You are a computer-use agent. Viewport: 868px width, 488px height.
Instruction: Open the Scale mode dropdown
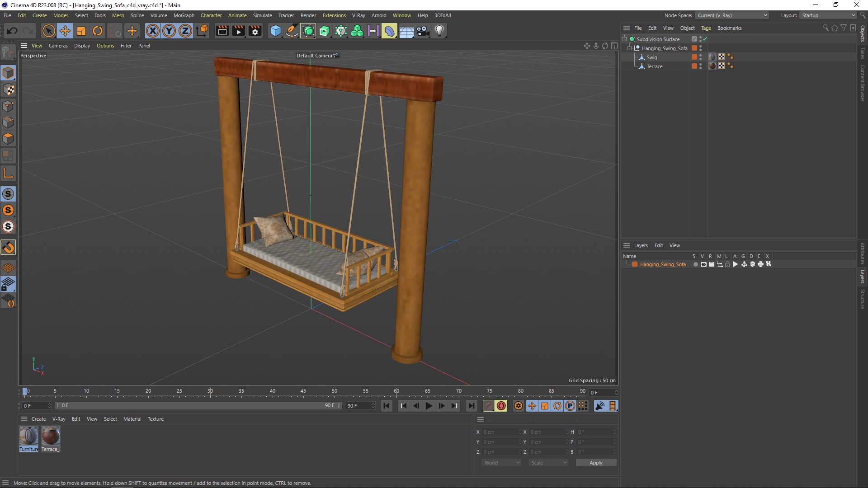[548, 463]
